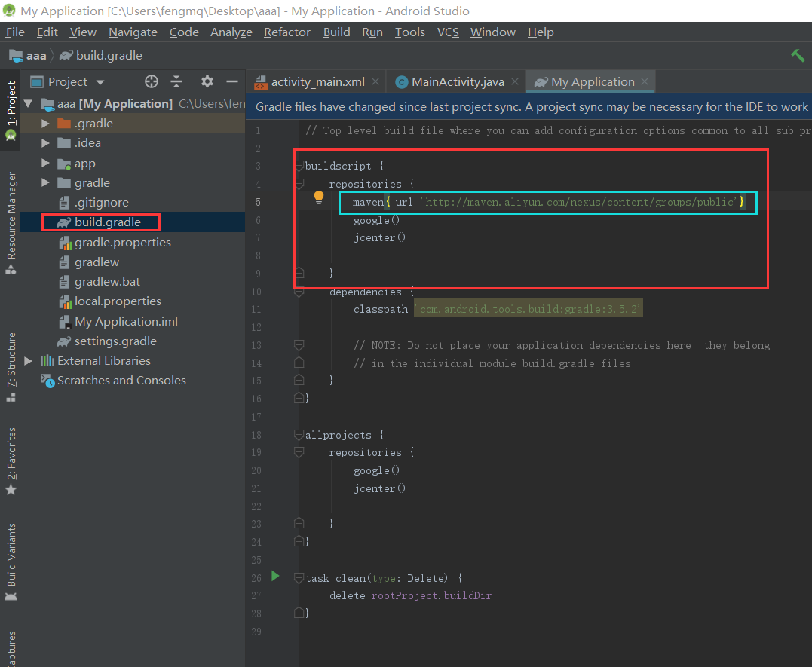The width and height of the screenshot is (812, 667).
Task: Click jcenter() on line 7
Action: pos(379,237)
